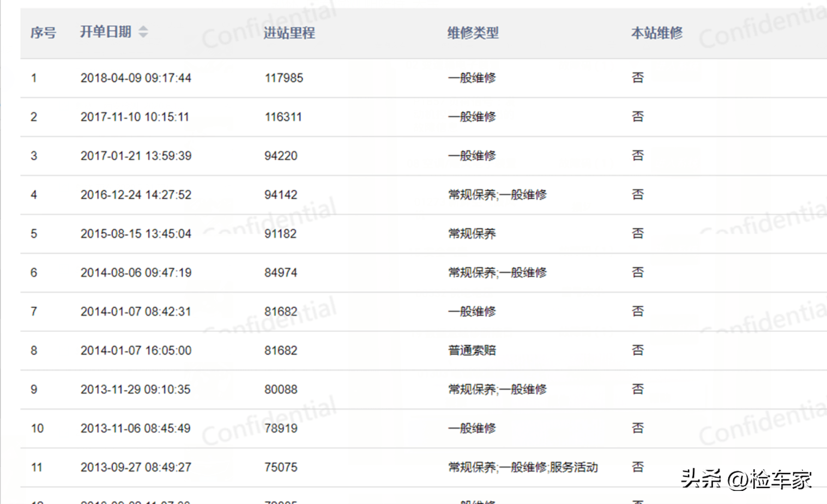Select date 2014-01-07 16:05:00
827x504 pixels.
click(136, 350)
